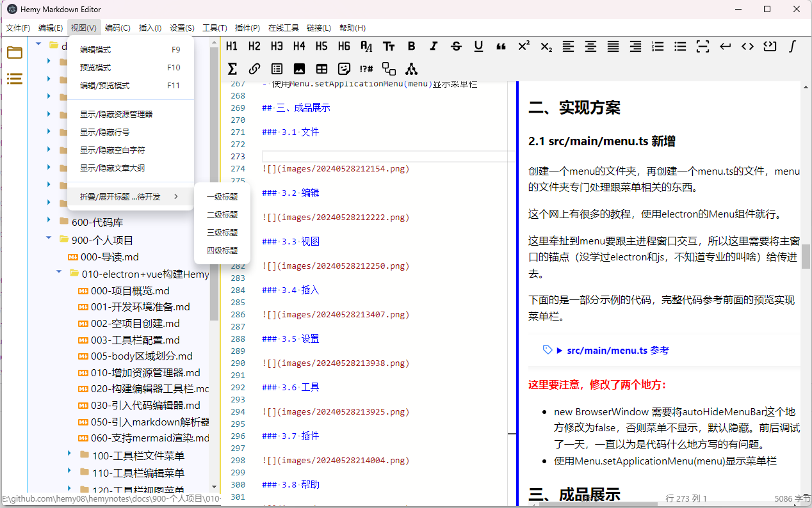Click the preview pane vertical scrollbar
Image resolution: width=812 pixels, height=508 pixels.
pyautogui.click(x=805, y=256)
